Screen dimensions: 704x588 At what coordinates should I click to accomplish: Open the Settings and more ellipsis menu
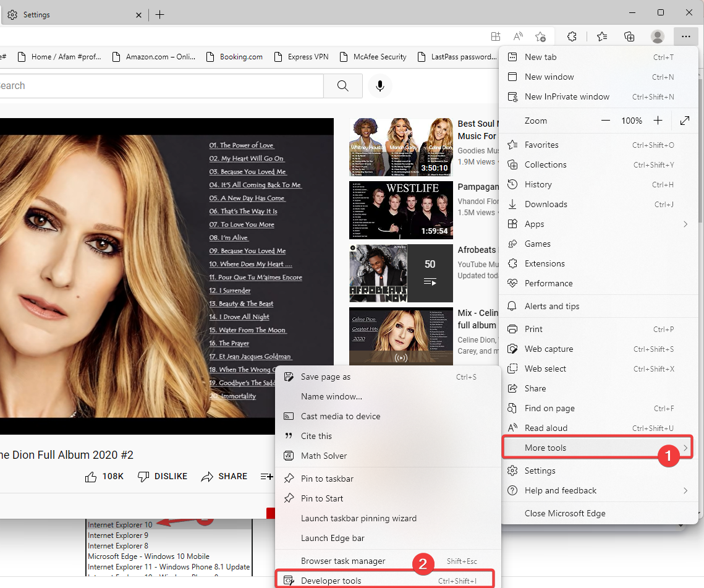pyautogui.click(x=685, y=36)
